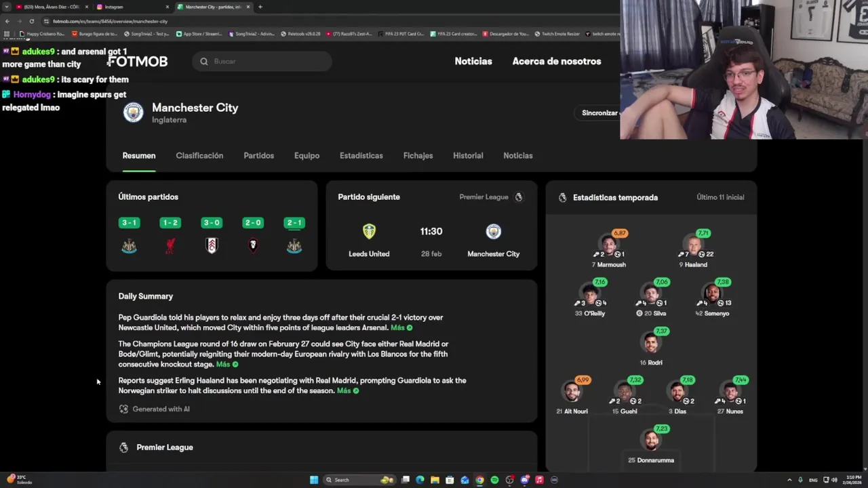The width and height of the screenshot is (868, 488).
Task: Click Manchester City crest in next match
Action: pos(494,231)
